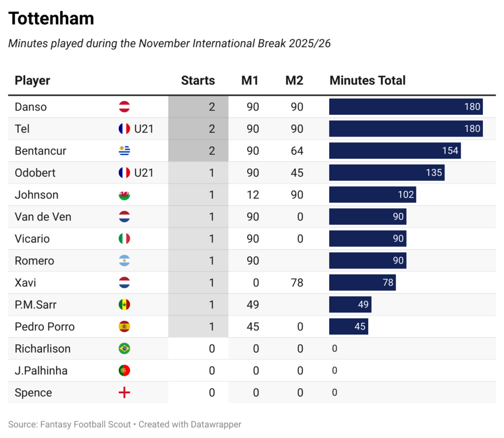Image resolution: width=504 pixels, height=438 pixels.
Task: Sort table by Player column header
Action: coord(32,81)
